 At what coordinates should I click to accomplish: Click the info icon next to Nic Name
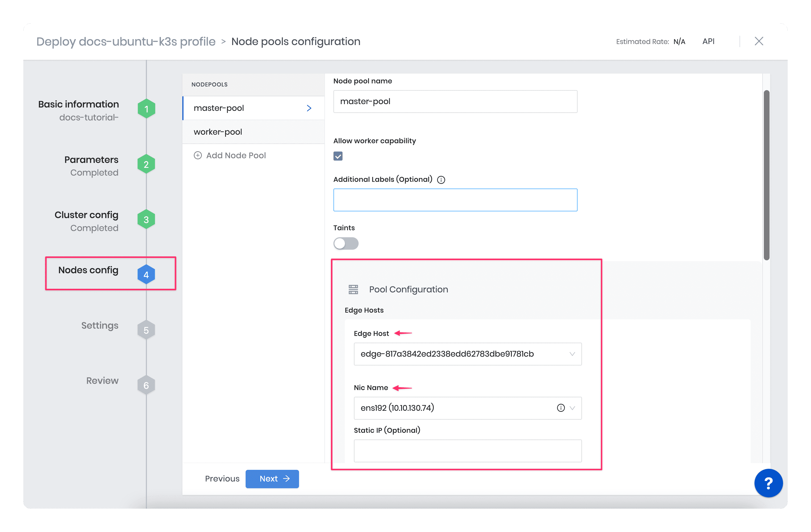tap(561, 407)
